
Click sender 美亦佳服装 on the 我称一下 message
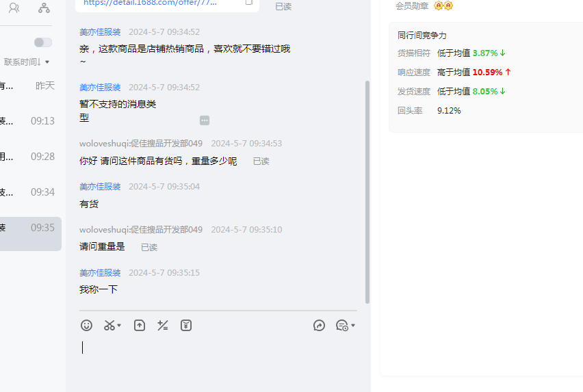pyautogui.click(x=100, y=273)
